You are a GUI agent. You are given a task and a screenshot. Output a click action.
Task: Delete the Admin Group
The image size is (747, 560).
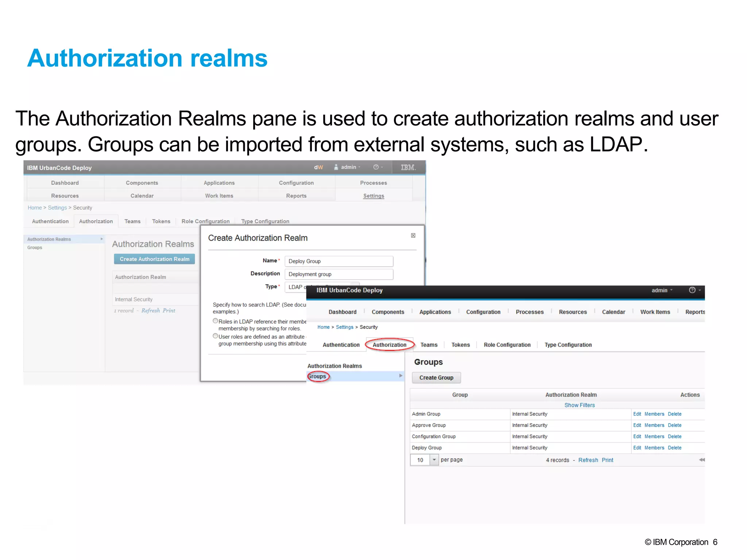tap(674, 414)
